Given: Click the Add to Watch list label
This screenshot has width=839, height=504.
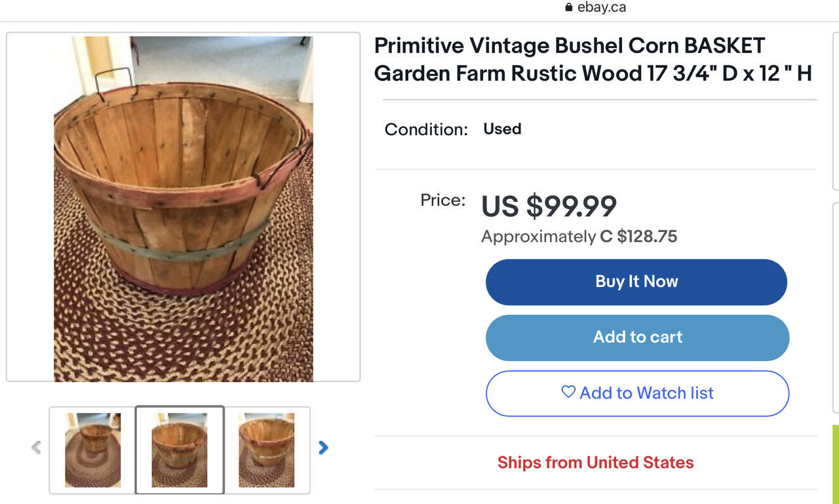Looking at the screenshot, I should pyautogui.click(x=646, y=393).
